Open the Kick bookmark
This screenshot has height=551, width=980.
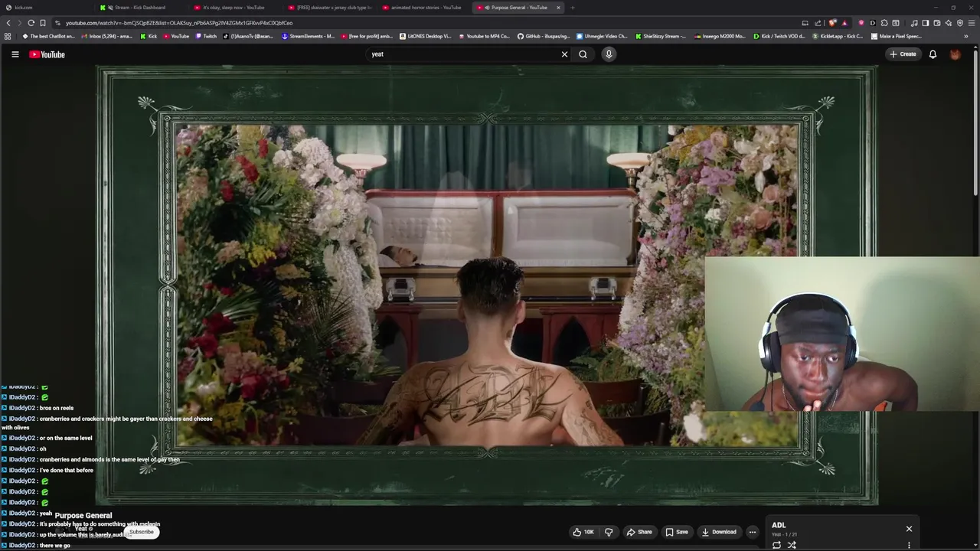149,36
